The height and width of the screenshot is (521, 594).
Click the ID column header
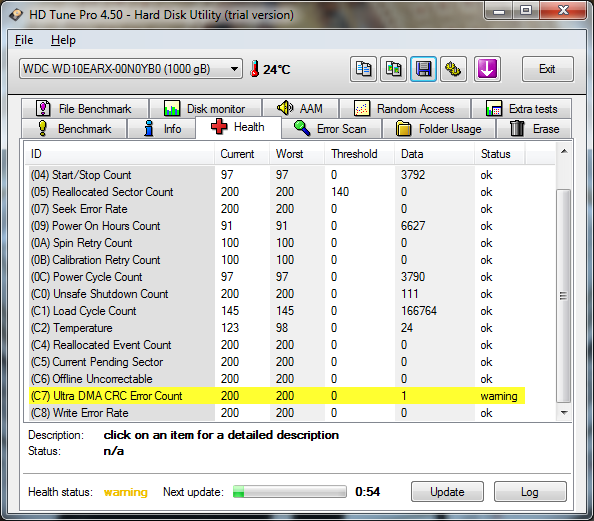tap(120, 154)
